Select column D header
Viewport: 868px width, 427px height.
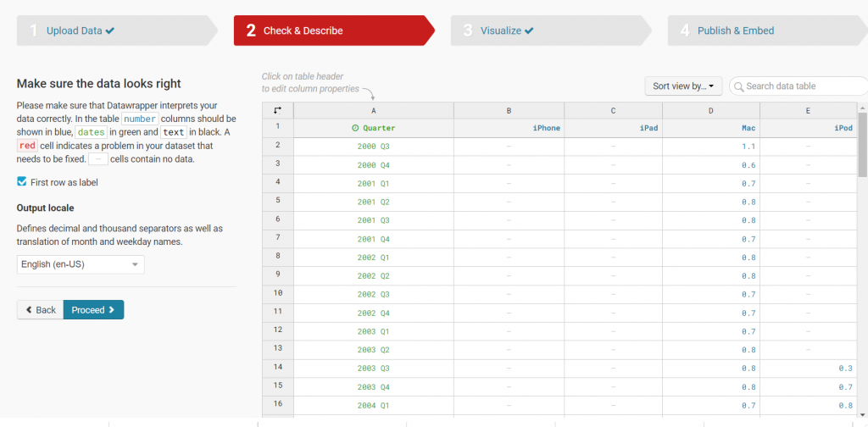point(711,111)
